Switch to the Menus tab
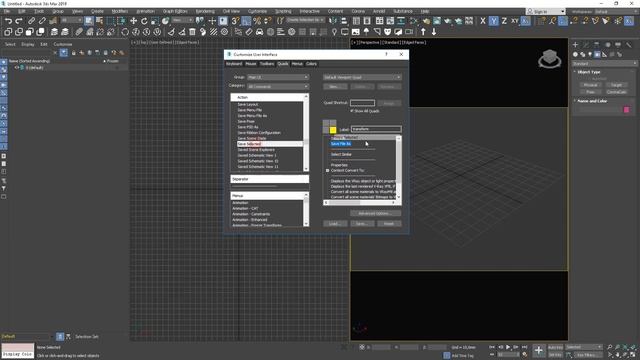Viewport: 640px width, 360px height. 297,64
